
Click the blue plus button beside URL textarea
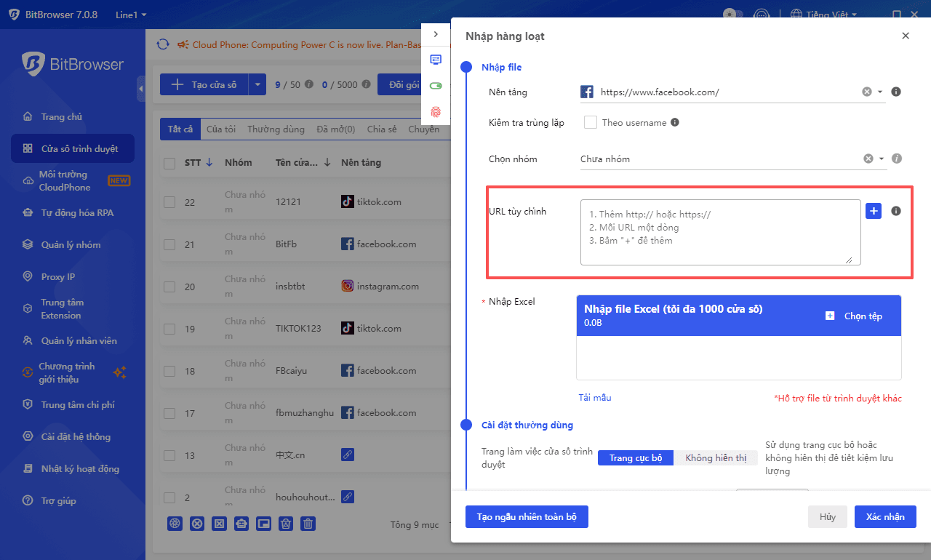click(873, 210)
